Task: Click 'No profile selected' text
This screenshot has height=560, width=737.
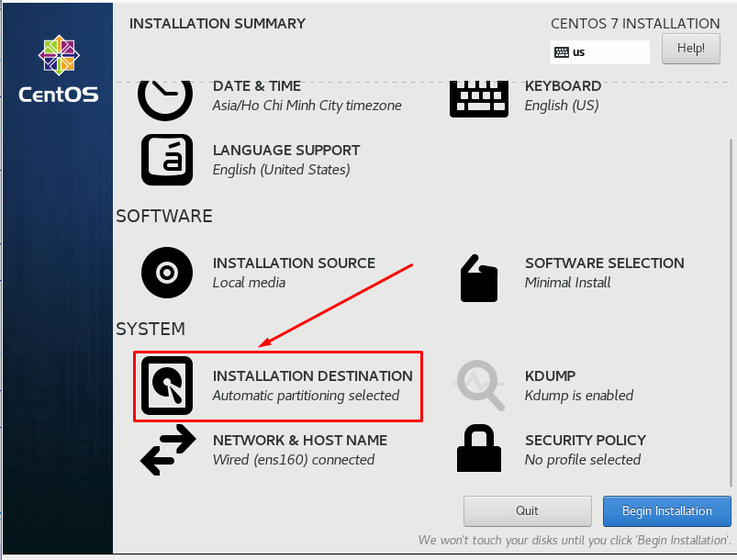Action: tap(583, 460)
